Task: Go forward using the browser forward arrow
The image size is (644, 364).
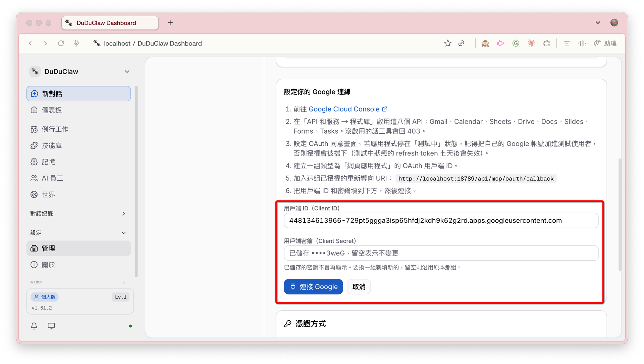Action: 46,43
